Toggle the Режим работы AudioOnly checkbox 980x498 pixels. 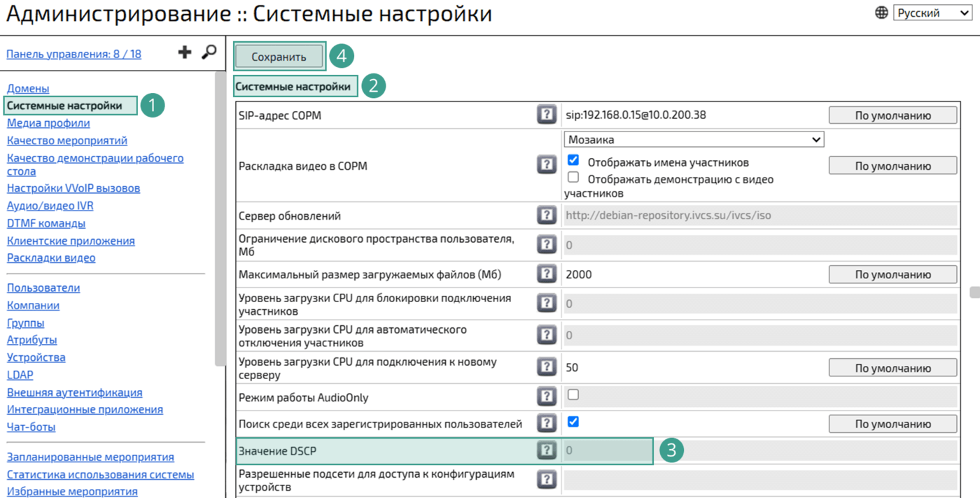(x=573, y=395)
